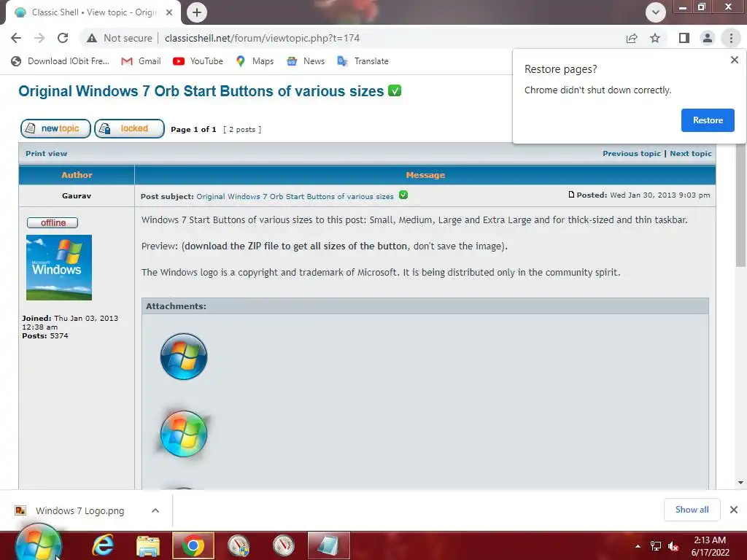The width and height of the screenshot is (747, 560).
Task: Click the topic title heading link
Action: click(201, 91)
